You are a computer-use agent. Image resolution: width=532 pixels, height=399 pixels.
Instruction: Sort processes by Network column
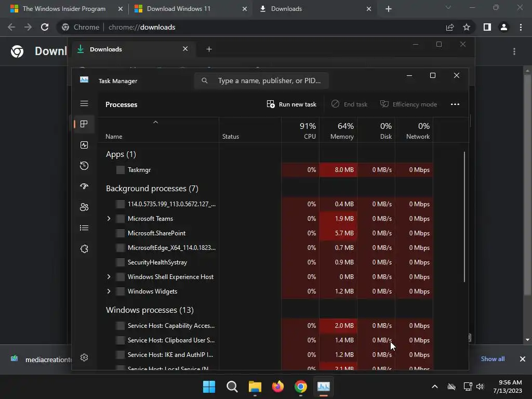click(414, 130)
